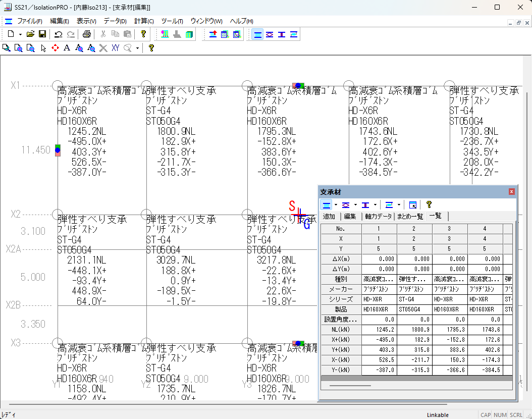532x419 pixels.
Task: Expand the laminated bearing dropdown in 支承材 panel
Action: (x=336, y=205)
